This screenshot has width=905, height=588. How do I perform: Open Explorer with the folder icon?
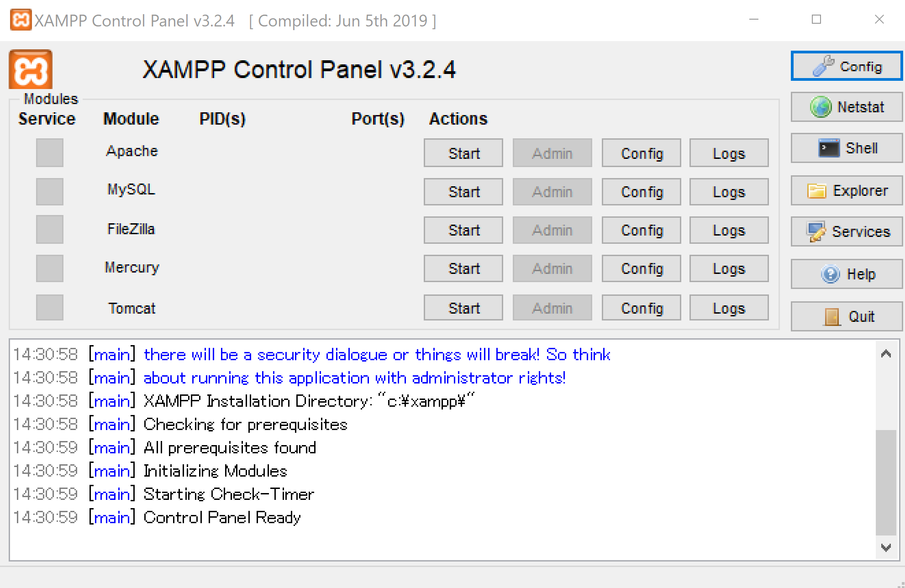coord(847,190)
